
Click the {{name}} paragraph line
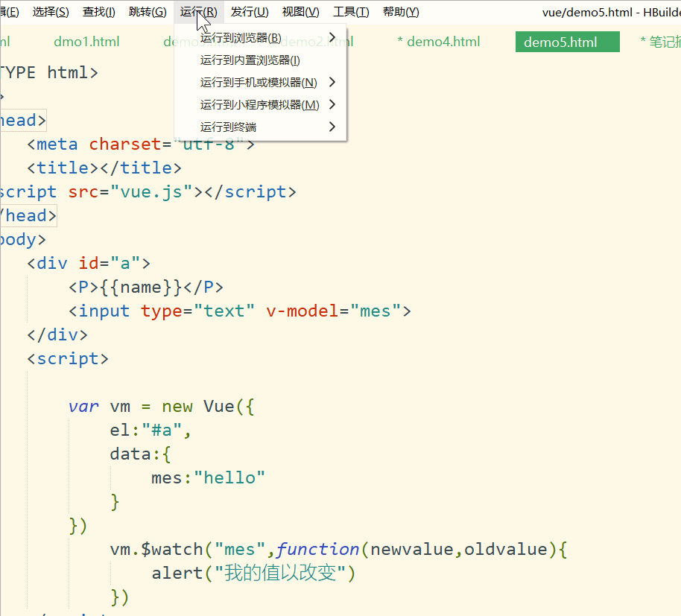[146, 288]
